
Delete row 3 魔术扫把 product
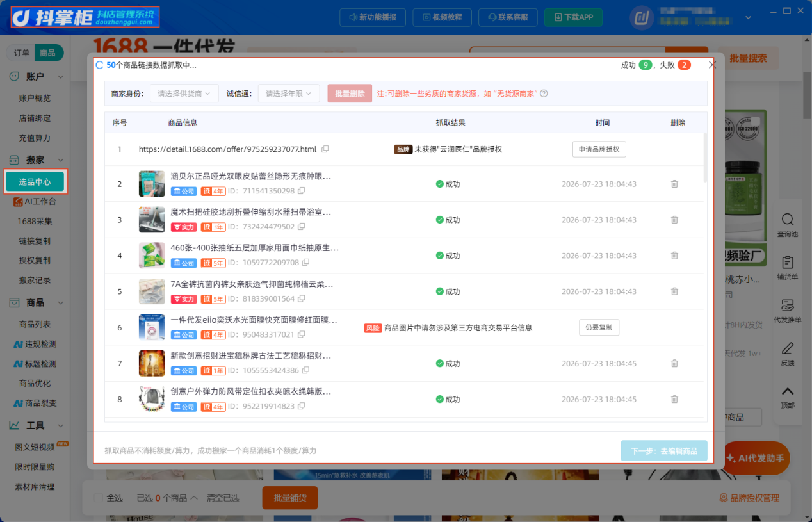click(x=674, y=220)
